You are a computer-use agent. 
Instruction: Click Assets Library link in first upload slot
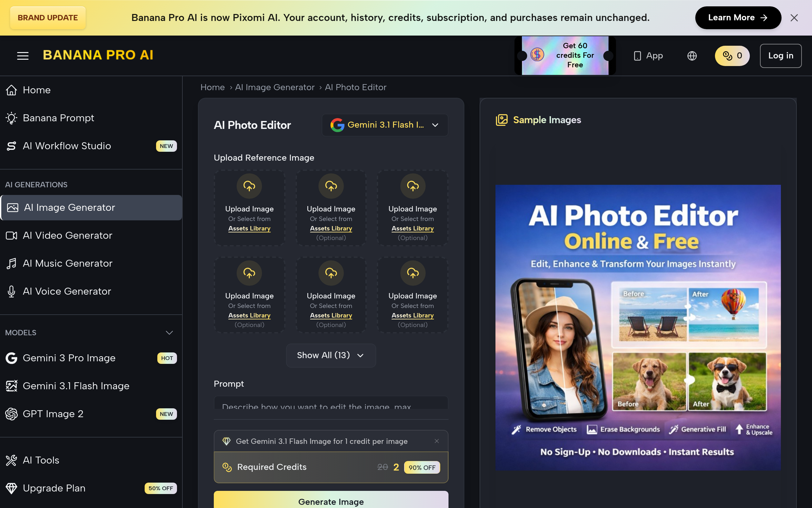[x=249, y=229]
